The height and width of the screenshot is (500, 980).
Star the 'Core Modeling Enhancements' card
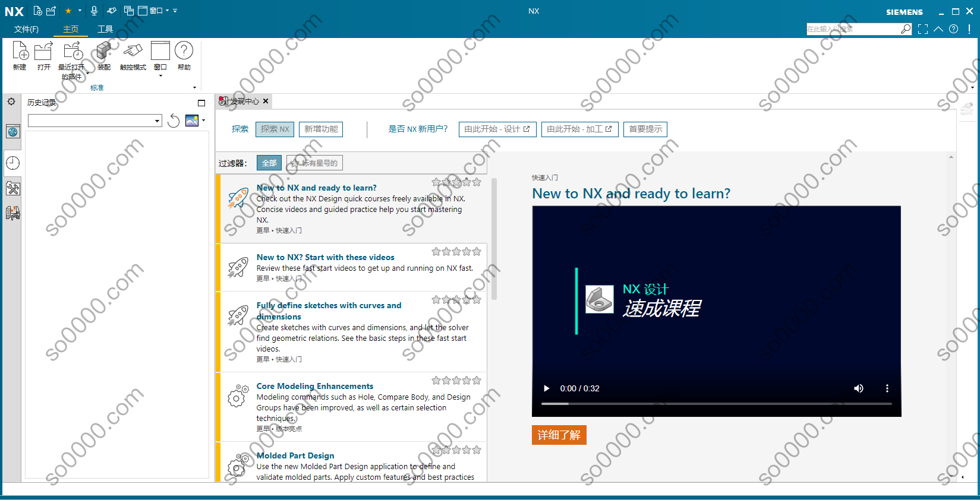[x=456, y=381]
